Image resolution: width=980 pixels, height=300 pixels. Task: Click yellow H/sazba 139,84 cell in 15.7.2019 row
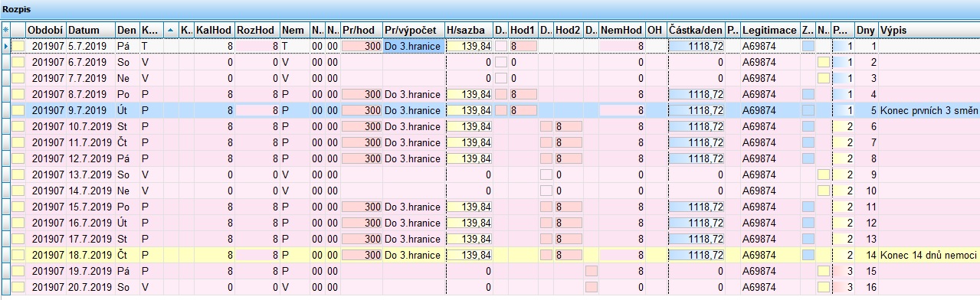tap(469, 207)
